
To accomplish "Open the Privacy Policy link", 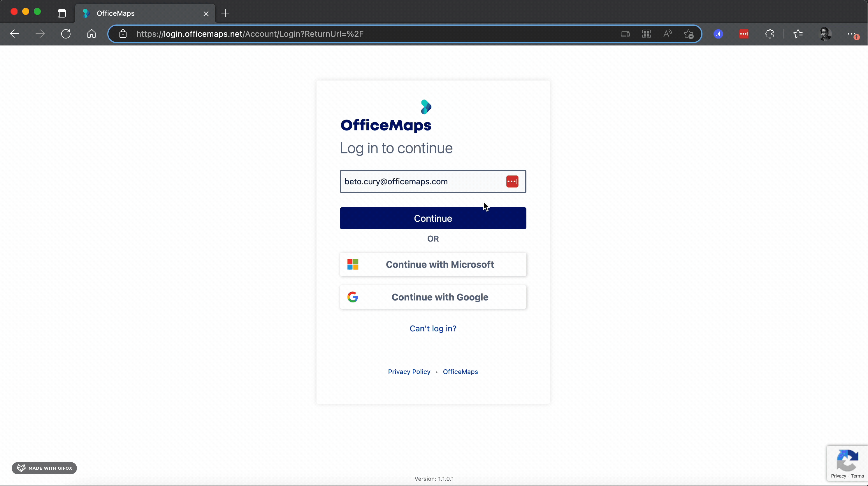I will (409, 372).
